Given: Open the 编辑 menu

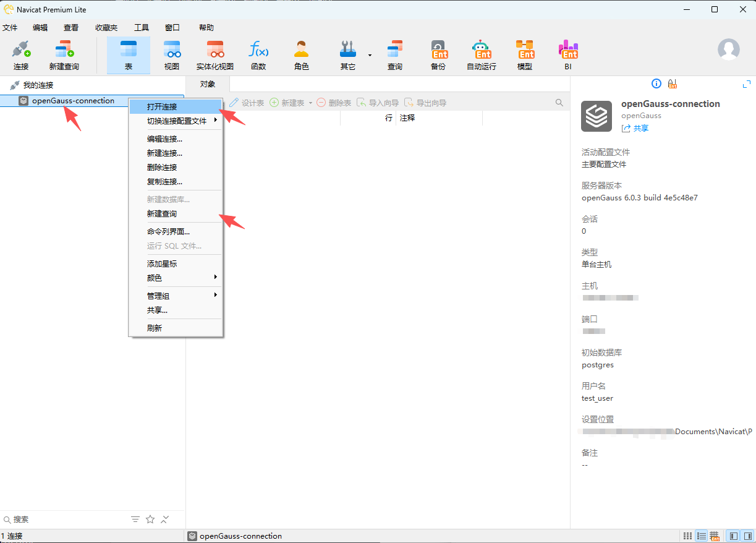Looking at the screenshot, I should [x=40, y=28].
